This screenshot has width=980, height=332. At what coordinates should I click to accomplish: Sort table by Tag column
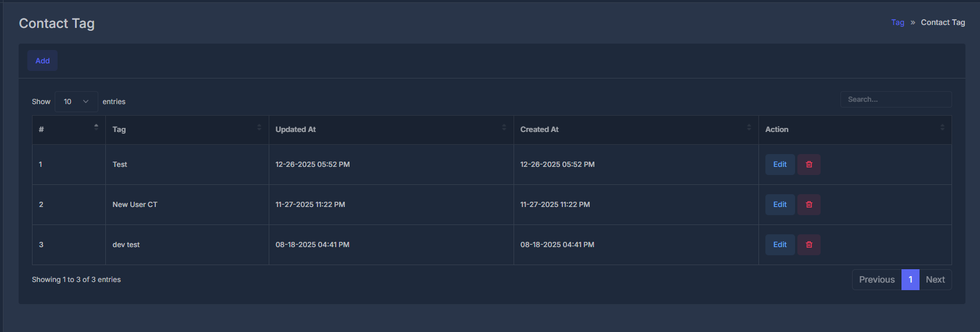tap(259, 127)
